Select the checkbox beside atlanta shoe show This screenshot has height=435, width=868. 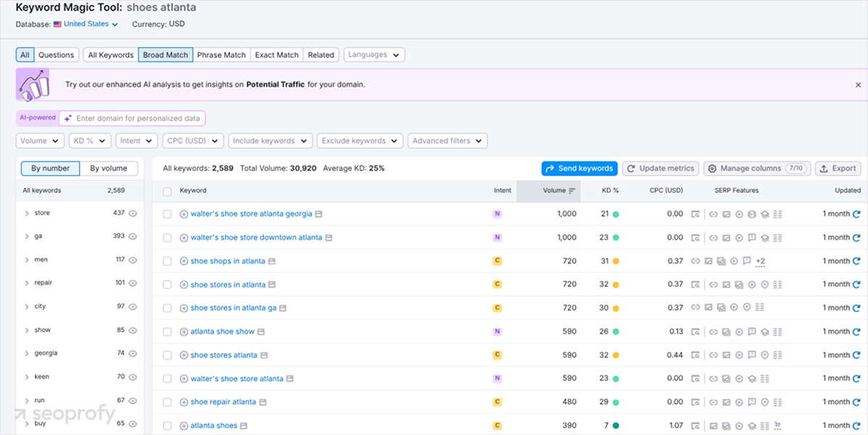[x=167, y=332]
